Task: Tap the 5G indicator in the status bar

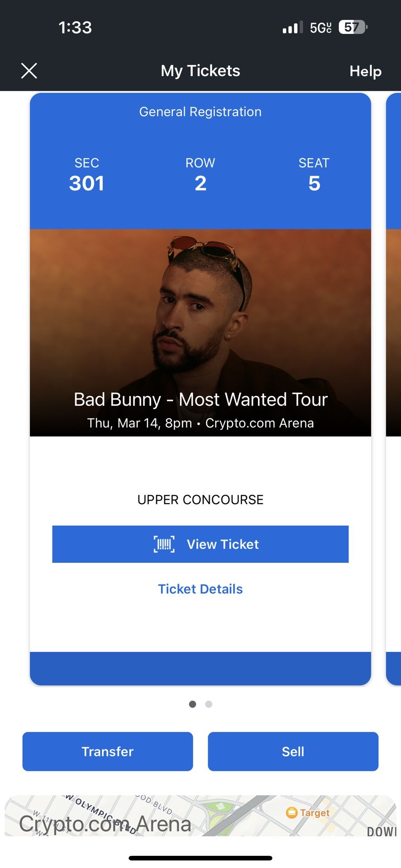Action: [x=320, y=27]
